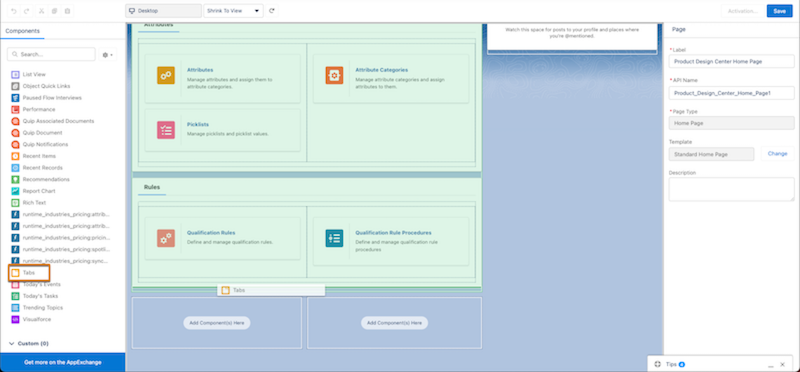Image resolution: width=800 pixels, height=372 pixels.
Task: Select the Rich Text component icon
Action: (x=15, y=203)
